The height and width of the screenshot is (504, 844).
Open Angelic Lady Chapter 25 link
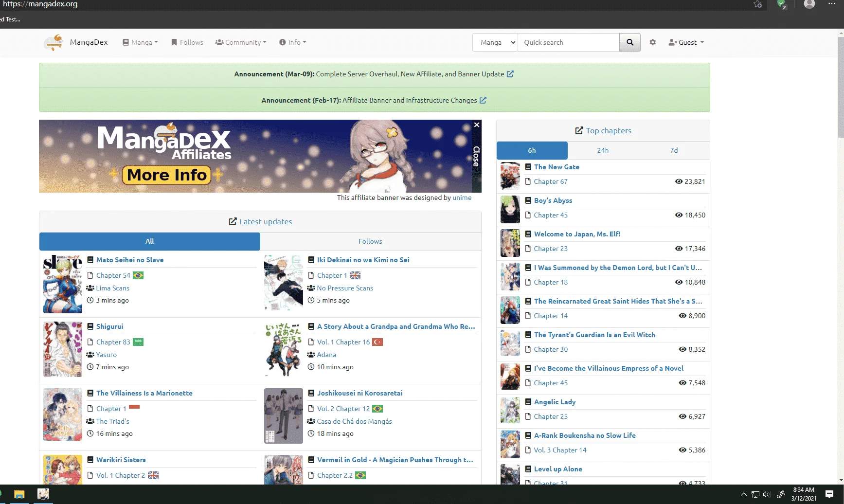click(551, 416)
